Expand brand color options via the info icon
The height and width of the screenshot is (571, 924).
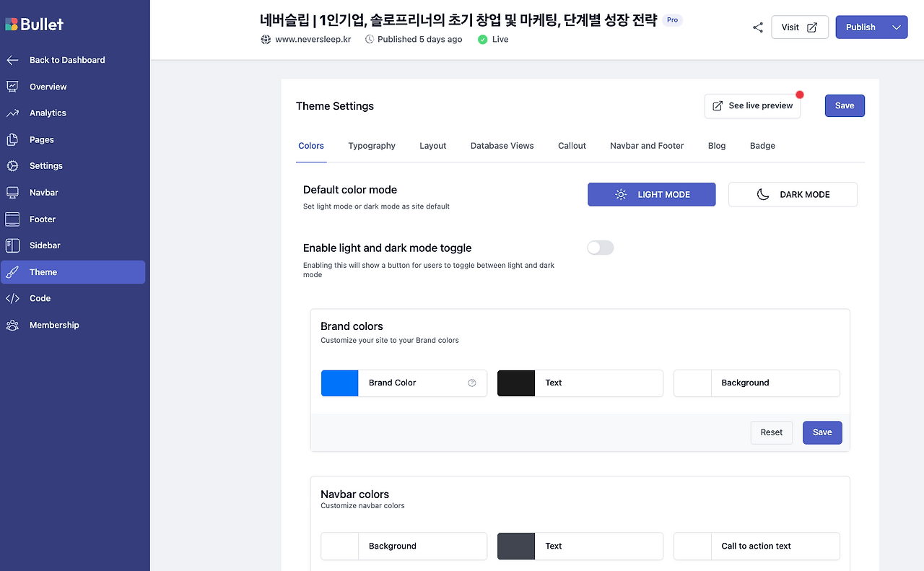pyautogui.click(x=472, y=383)
